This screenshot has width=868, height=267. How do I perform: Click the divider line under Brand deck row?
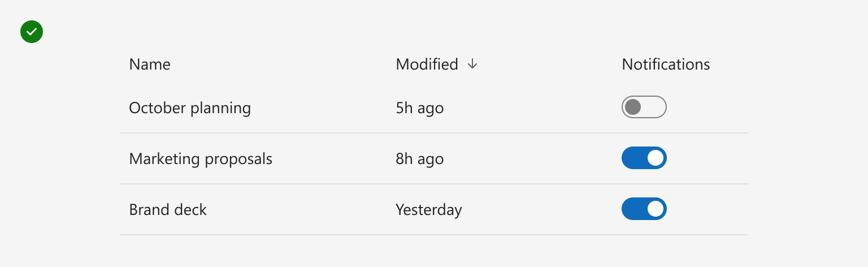(x=434, y=235)
